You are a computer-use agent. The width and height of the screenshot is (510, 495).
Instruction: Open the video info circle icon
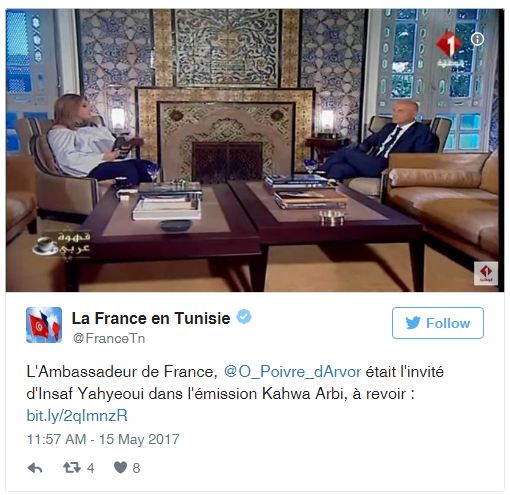477,39
